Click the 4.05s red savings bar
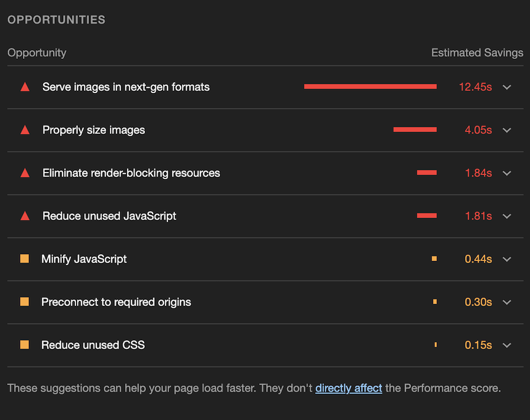 pyautogui.click(x=415, y=130)
